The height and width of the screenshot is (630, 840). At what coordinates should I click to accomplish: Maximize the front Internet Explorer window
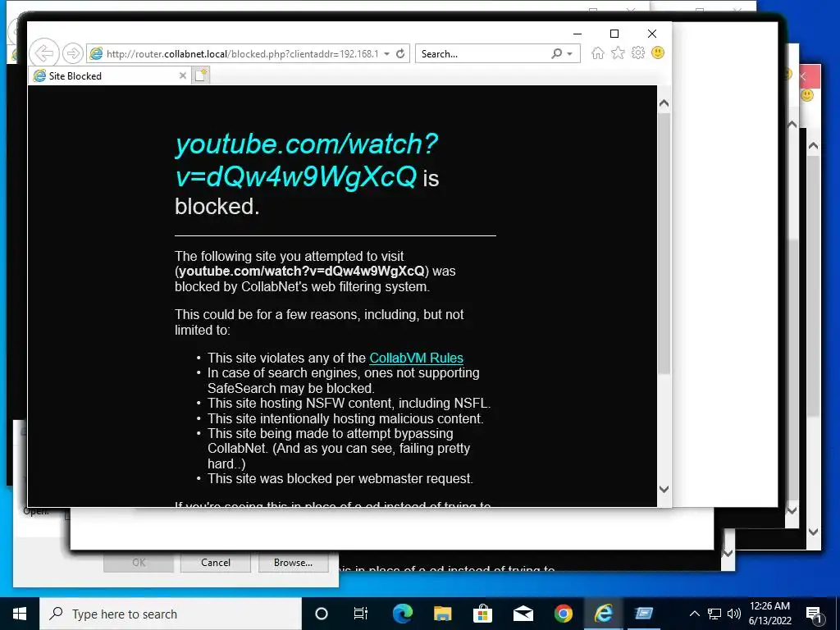coord(614,34)
